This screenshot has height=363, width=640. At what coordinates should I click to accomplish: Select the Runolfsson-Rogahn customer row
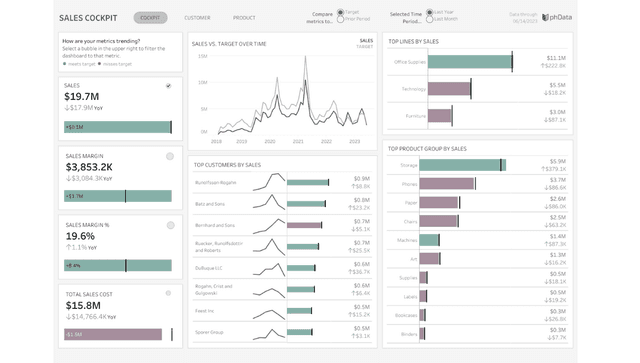(x=282, y=183)
